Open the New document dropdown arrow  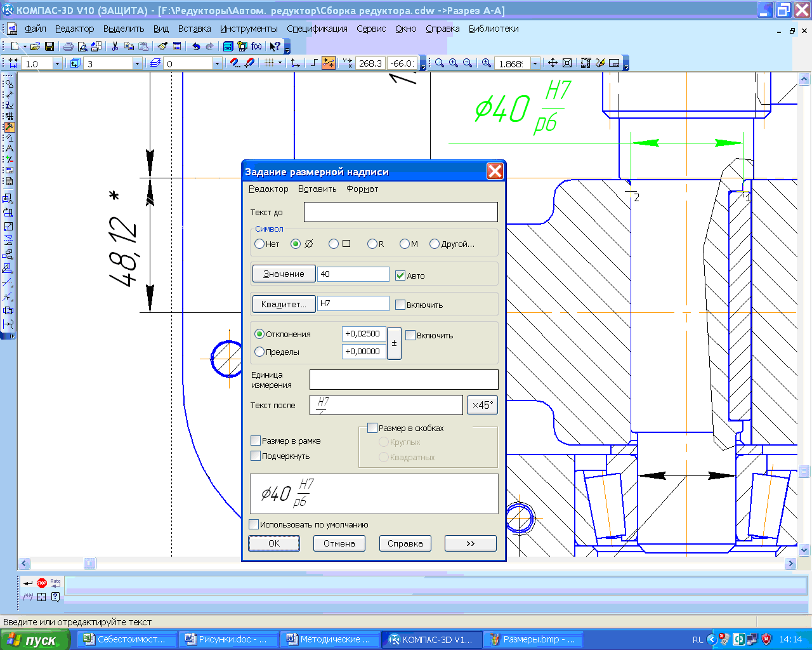tap(25, 46)
